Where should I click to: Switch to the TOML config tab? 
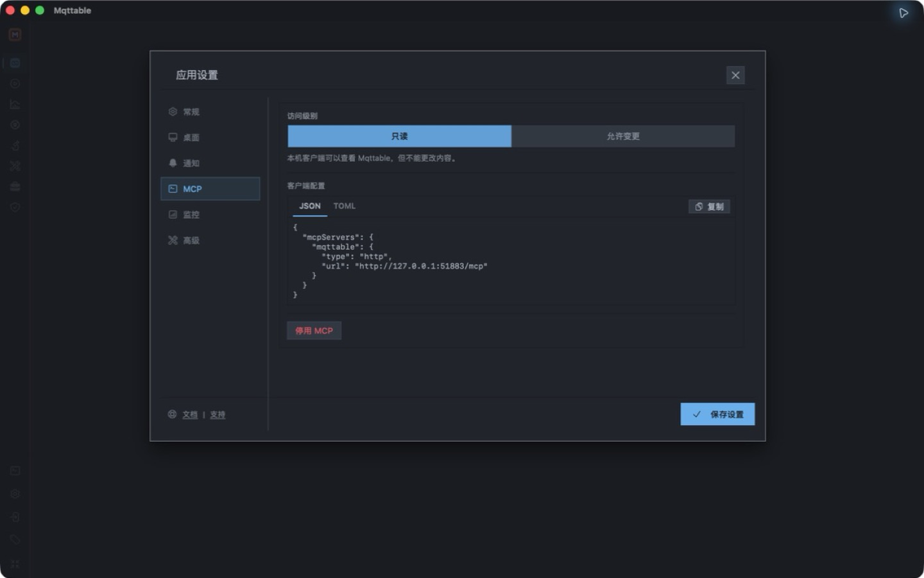tap(345, 206)
